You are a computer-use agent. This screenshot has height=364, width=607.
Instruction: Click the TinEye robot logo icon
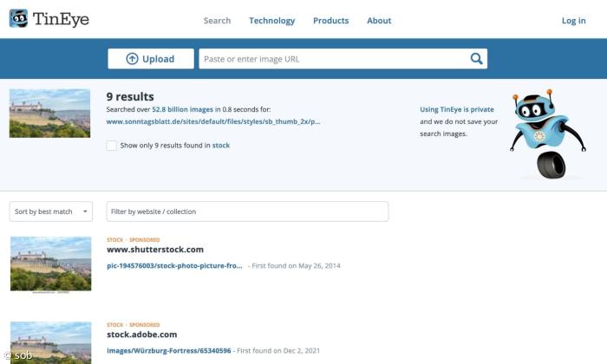pos(18,18)
